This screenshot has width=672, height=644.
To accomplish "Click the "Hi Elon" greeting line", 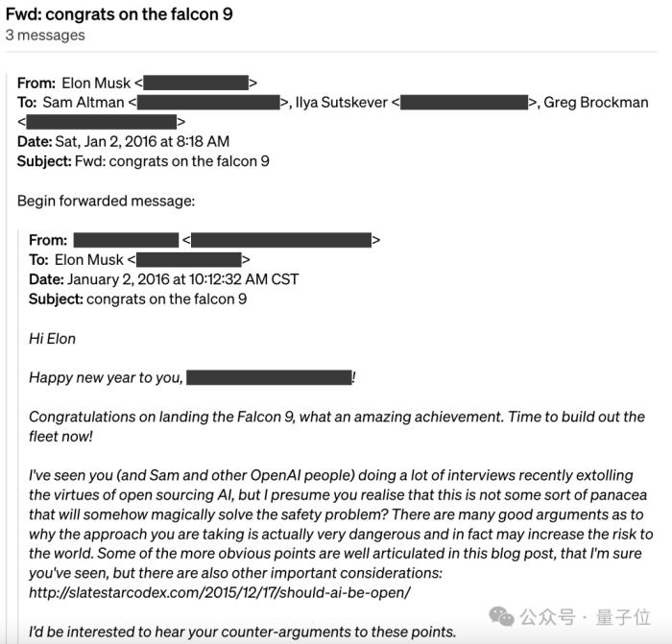I will tap(52, 339).
